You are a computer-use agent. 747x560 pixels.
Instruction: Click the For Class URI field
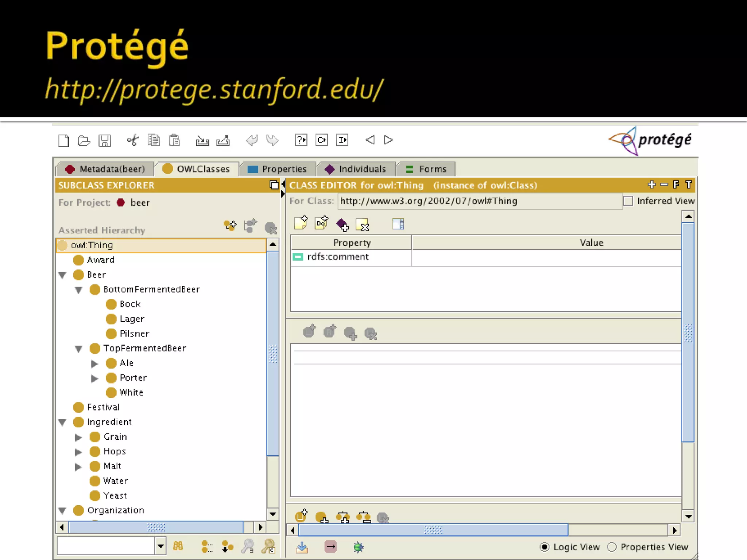tap(480, 201)
